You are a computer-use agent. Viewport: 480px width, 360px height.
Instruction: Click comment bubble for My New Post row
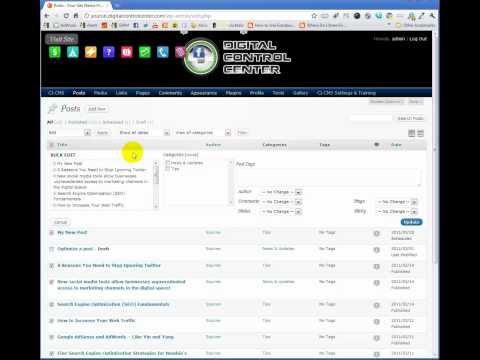(377, 234)
